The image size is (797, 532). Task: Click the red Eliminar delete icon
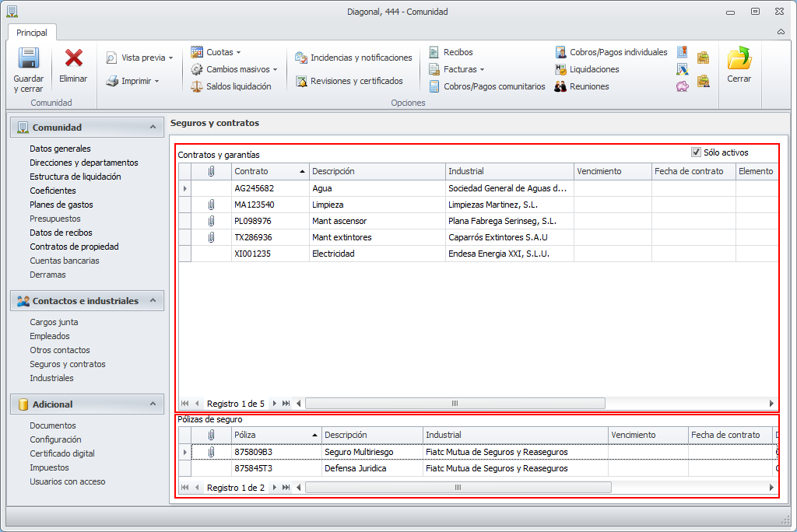[x=74, y=59]
